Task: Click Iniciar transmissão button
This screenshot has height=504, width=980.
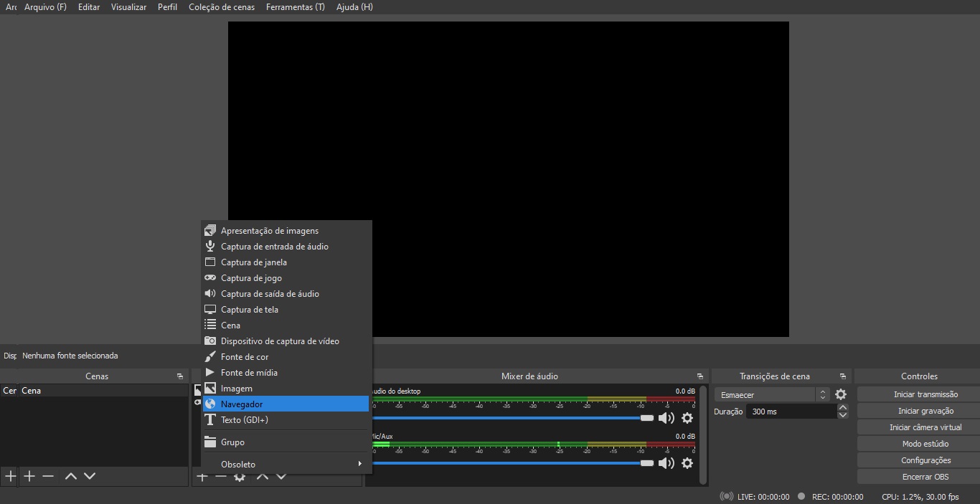Action: pyautogui.click(x=925, y=394)
